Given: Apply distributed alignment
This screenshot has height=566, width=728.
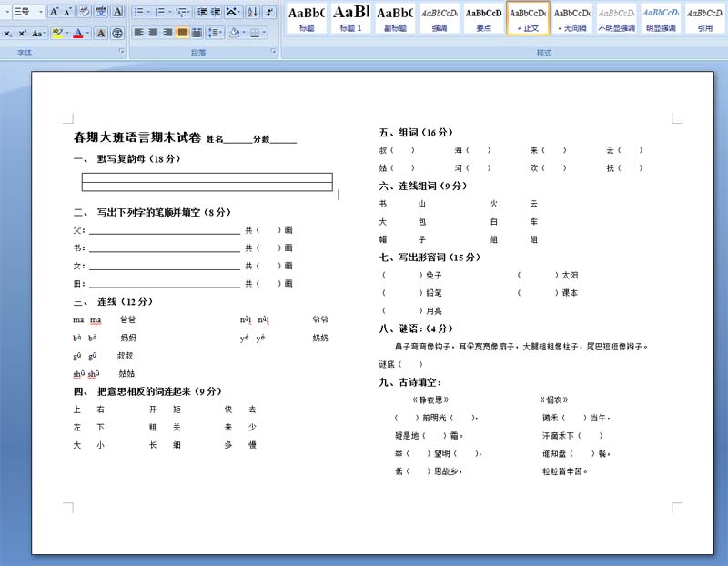Looking at the screenshot, I should coord(197,33).
